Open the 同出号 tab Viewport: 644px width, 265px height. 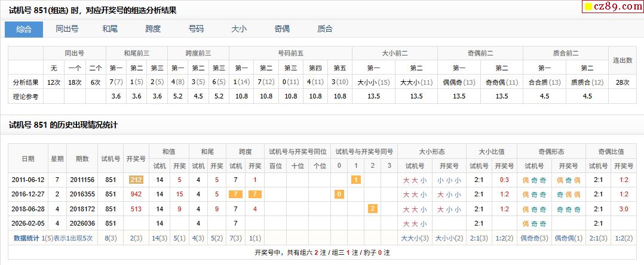pos(67,29)
